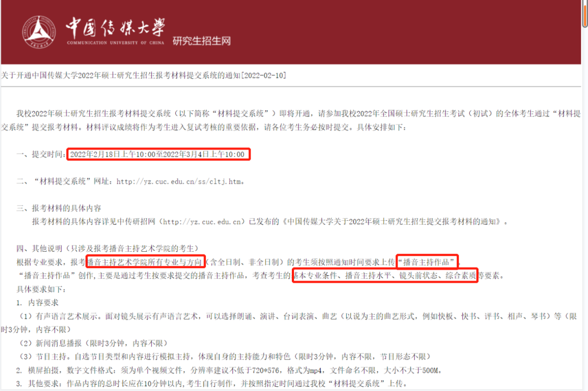Viewport: 588px width, 391px height.
Task: Click the item 2. 横屏拍摄，数字文件格式
Action: [64, 370]
